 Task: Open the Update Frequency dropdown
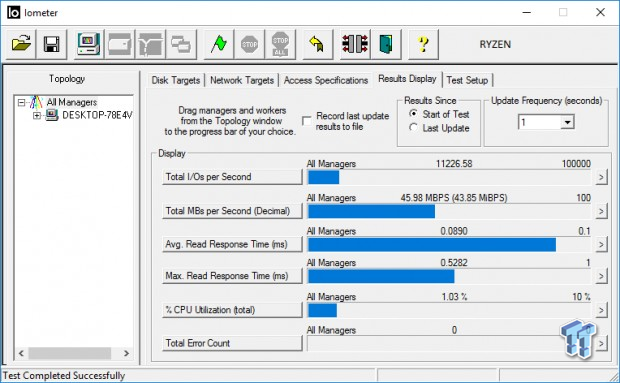pyautogui.click(x=567, y=122)
